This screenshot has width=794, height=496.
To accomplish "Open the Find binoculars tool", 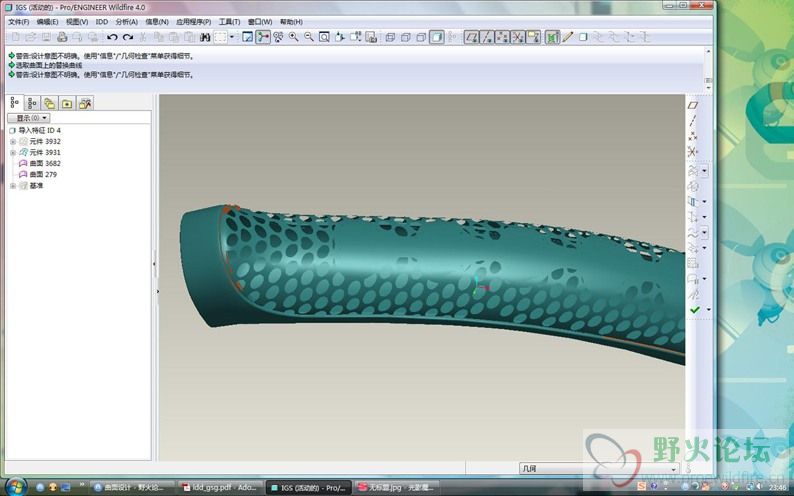I will pyautogui.click(x=205, y=37).
